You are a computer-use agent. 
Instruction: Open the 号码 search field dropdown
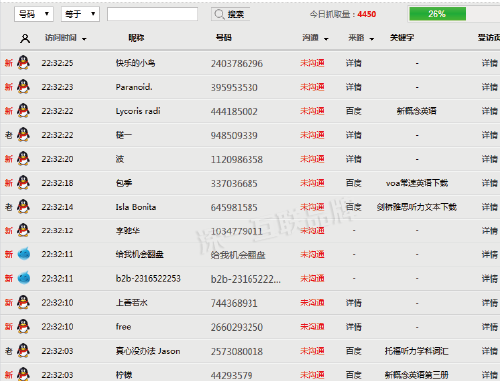(x=34, y=14)
